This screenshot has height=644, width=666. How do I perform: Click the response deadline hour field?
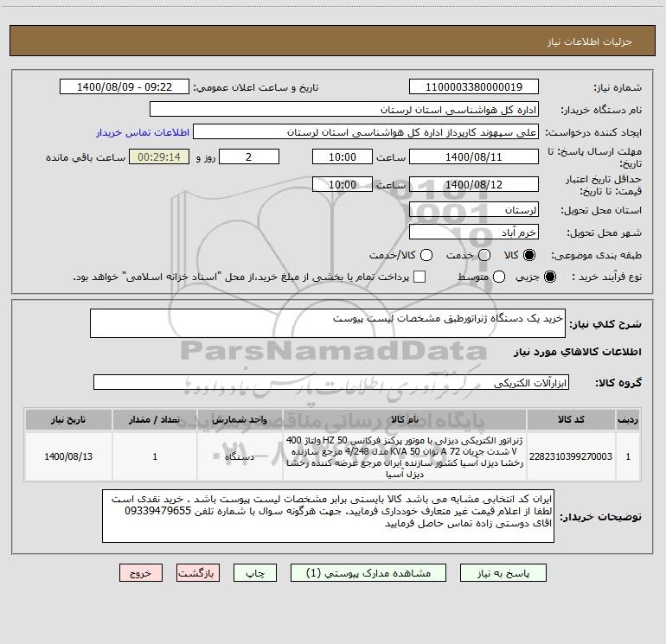coord(343,156)
